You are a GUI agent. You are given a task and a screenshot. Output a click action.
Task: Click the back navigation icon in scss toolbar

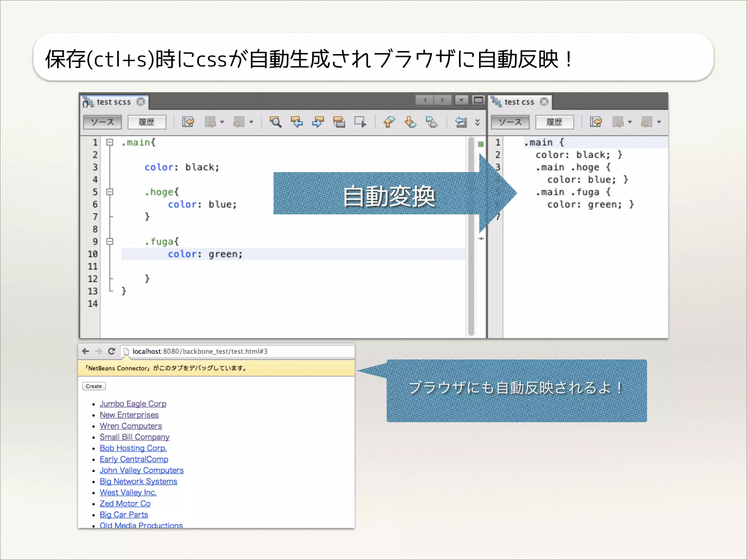(x=210, y=122)
